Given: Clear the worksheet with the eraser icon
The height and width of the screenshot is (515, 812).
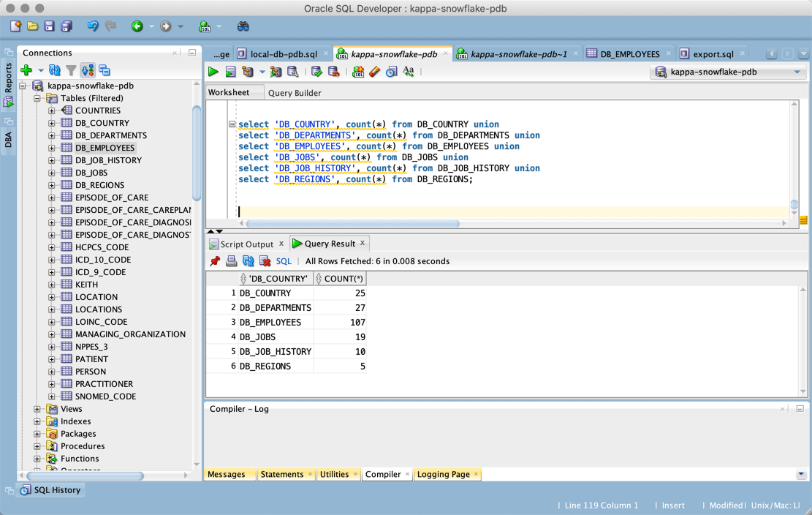Looking at the screenshot, I should coord(375,72).
